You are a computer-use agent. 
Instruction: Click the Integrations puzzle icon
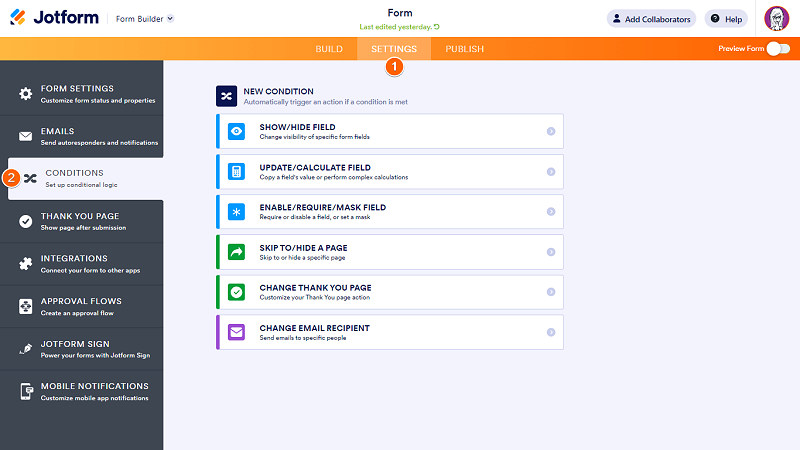(26, 264)
